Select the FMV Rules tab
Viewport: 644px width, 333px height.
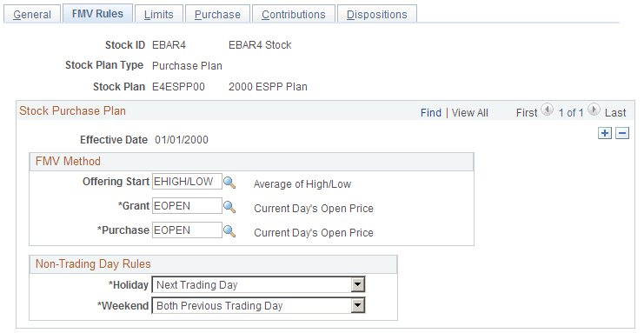(x=97, y=14)
